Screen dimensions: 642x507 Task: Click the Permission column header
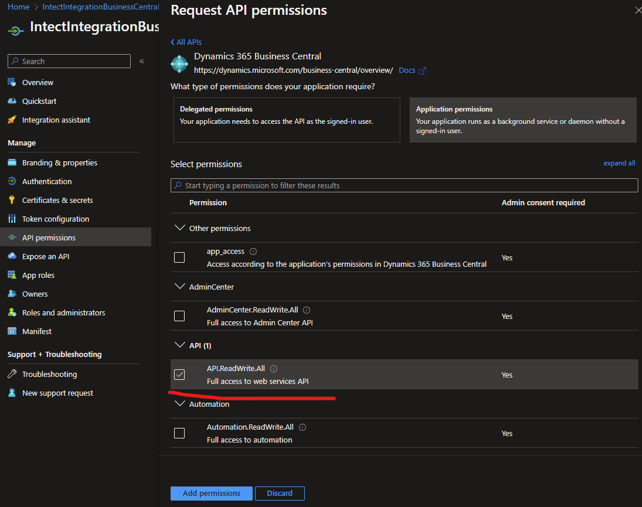pyautogui.click(x=208, y=203)
